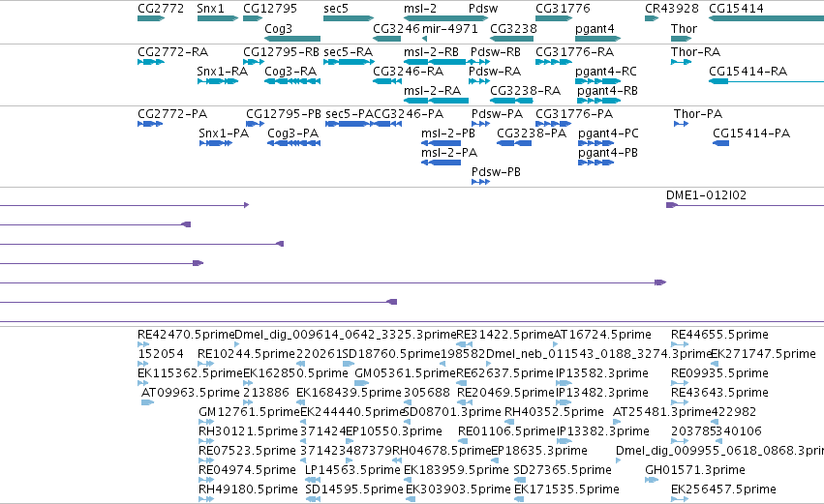This screenshot has width=824, height=504.
Task: Open EST EK256457.5prime
Action: pos(680,499)
